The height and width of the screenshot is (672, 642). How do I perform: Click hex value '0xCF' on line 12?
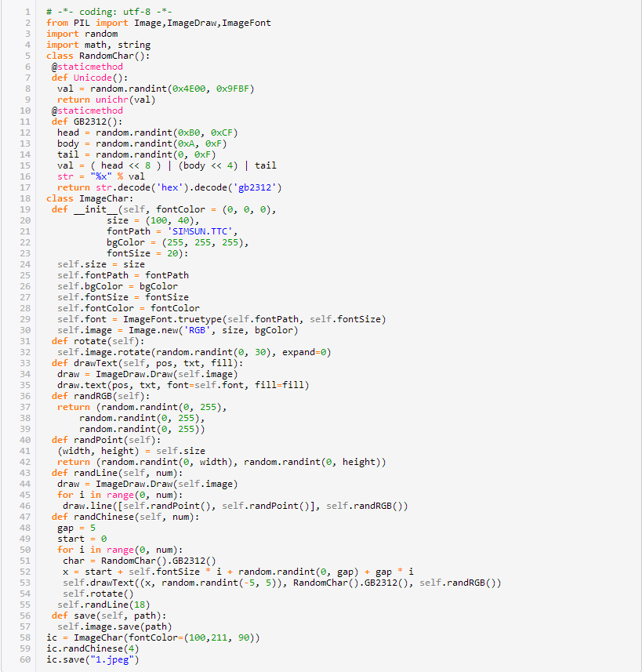(x=222, y=133)
